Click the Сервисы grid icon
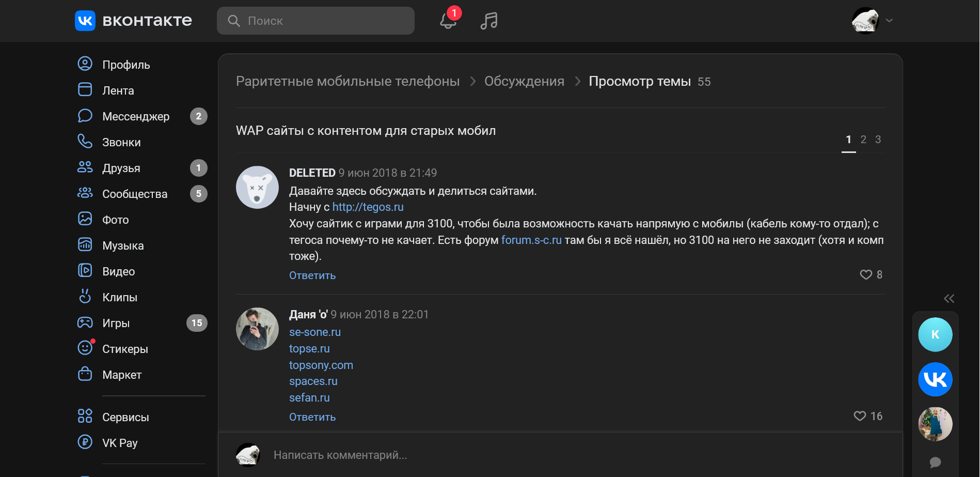Image resolution: width=980 pixels, height=477 pixels. click(85, 417)
